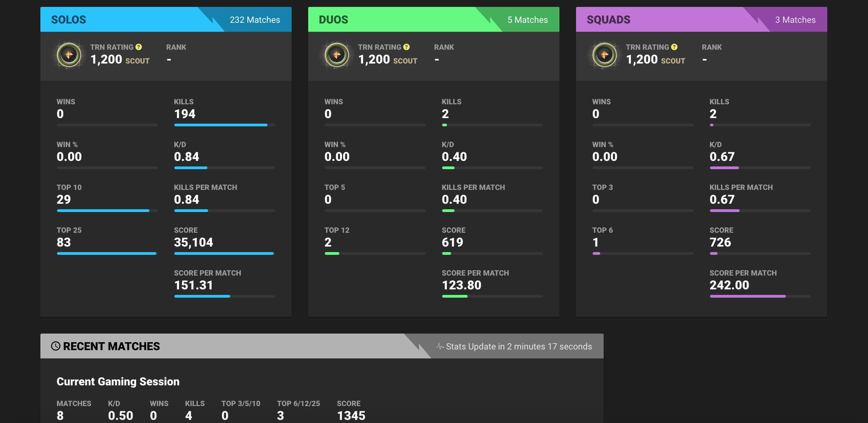Click the Squads 3 Matches label

(795, 20)
